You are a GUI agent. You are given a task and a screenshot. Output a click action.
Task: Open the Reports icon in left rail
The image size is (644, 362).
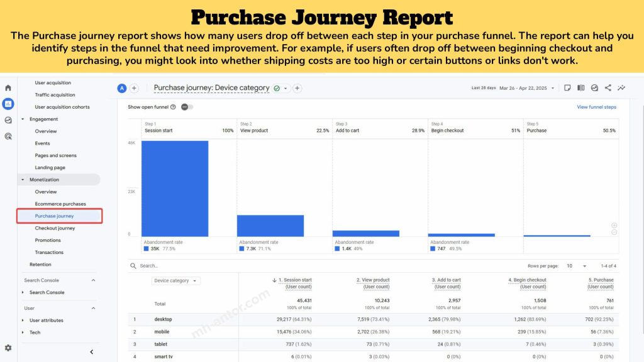tap(8, 104)
